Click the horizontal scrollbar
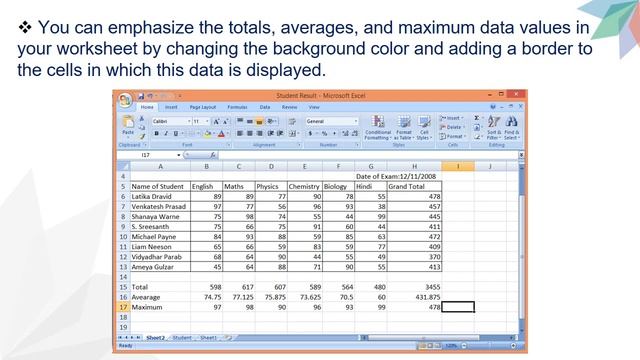Image resolution: width=640 pixels, height=360 pixels. click(439, 338)
